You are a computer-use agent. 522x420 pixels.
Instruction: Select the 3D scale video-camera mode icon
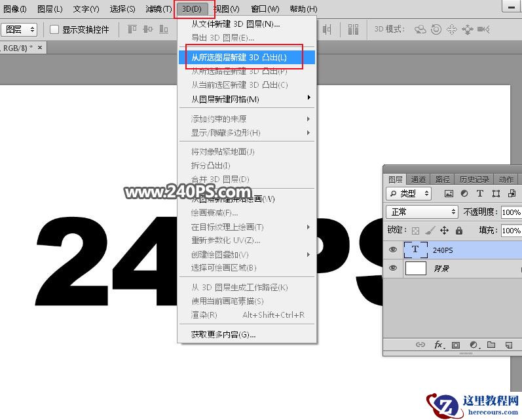pyautogui.click(x=483, y=29)
